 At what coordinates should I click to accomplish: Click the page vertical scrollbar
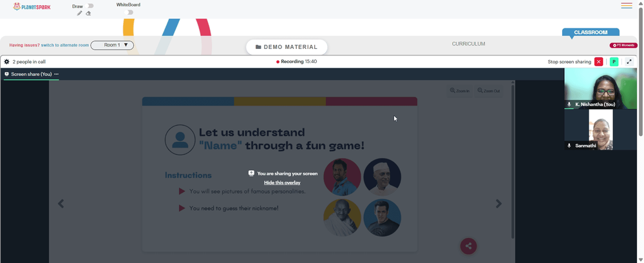click(x=641, y=72)
